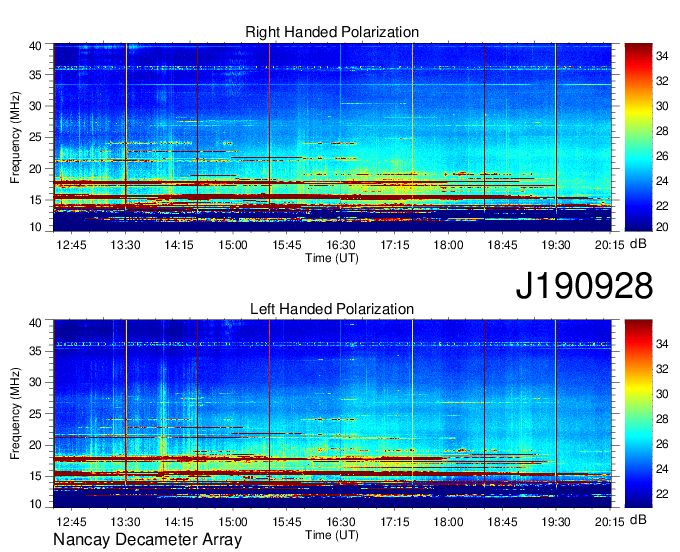Click the "30" frequency tick on Left Handed plot
The image size is (680, 552).
coord(36,382)
